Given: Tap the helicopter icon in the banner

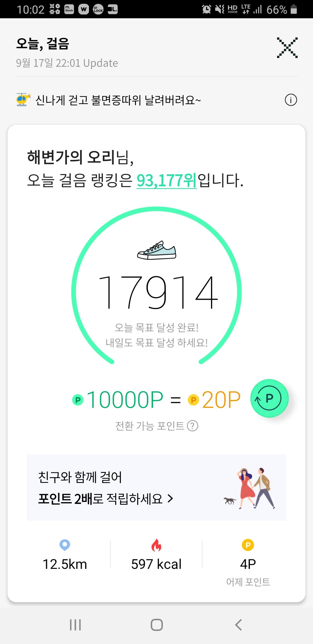Looking at the screenshot, I should point(23,100).
